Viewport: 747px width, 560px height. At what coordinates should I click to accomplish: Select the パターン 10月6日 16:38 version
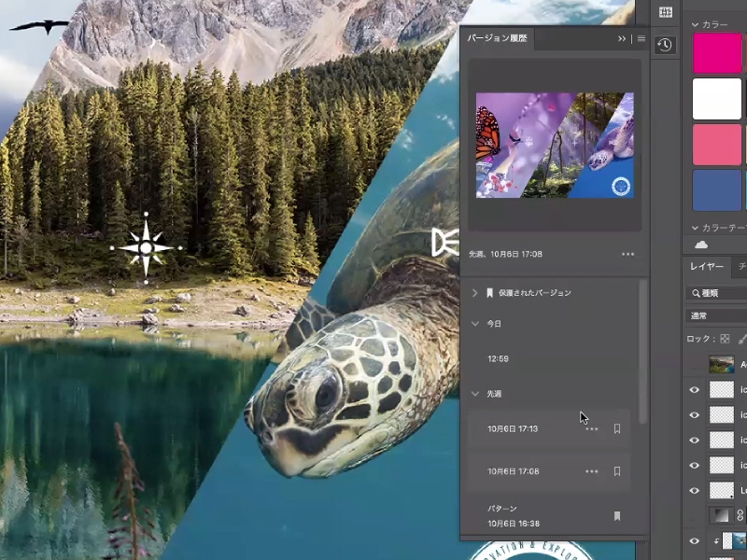click(x=549, y=516)
